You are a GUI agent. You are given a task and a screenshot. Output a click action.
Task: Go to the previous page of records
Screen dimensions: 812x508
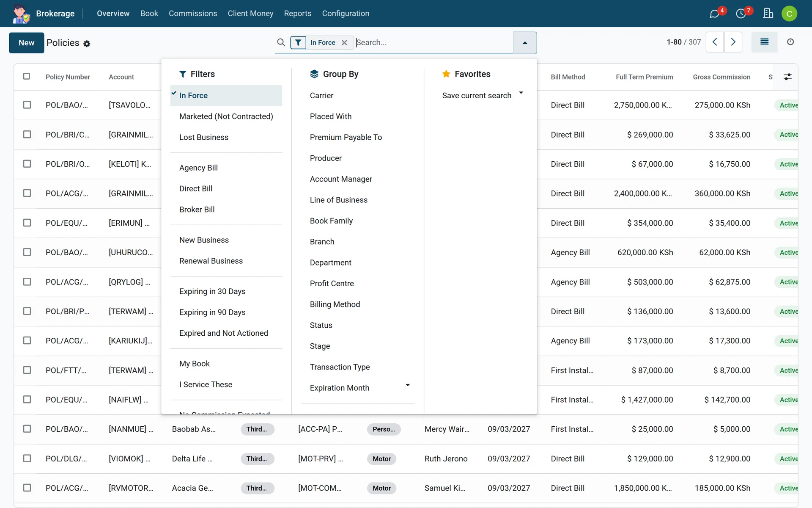pos(715,42)
